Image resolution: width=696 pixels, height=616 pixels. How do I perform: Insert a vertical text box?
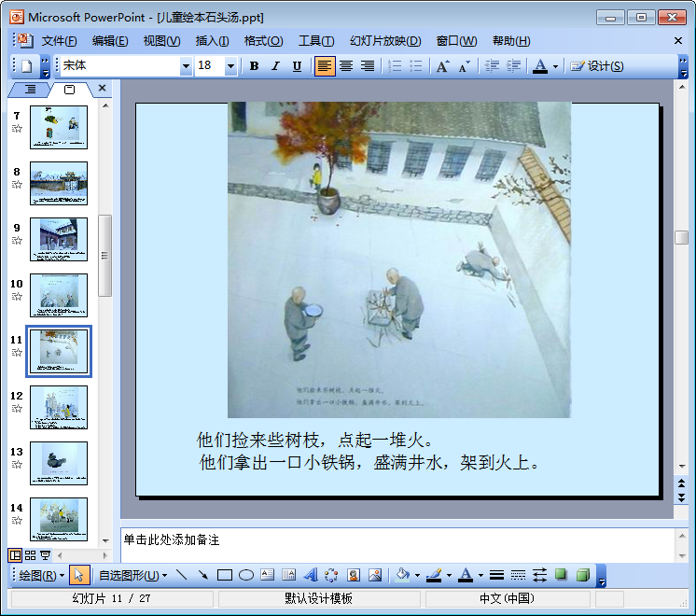[x=289, y=575]
